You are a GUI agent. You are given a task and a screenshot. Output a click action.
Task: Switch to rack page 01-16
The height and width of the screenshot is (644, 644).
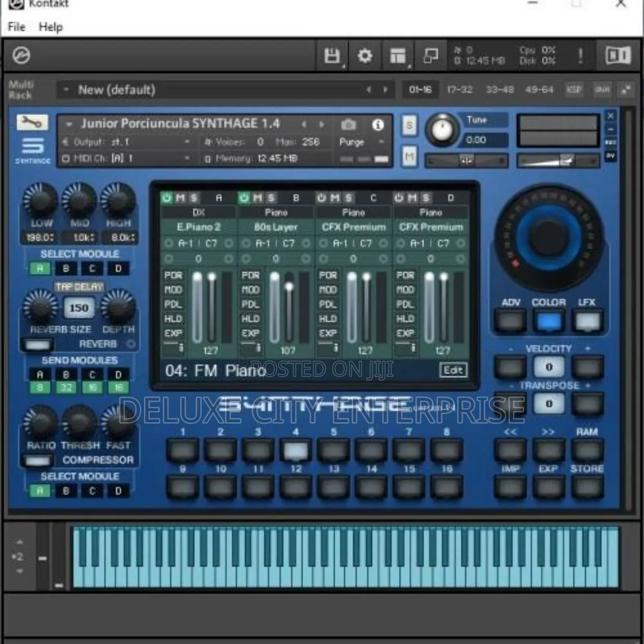[420, 89]
